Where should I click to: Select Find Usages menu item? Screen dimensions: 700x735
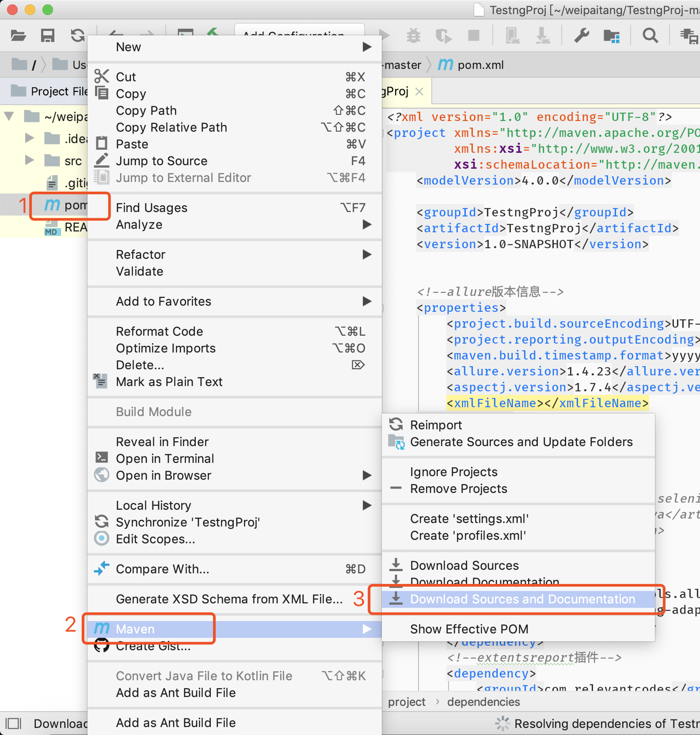[x=235, y=208]
